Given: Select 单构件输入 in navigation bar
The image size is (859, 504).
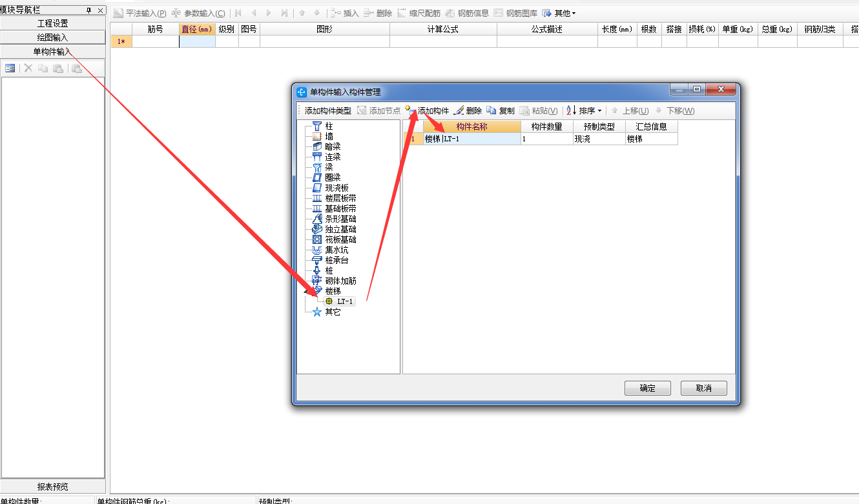Looking at the screenshot, I should pos(52,52).
